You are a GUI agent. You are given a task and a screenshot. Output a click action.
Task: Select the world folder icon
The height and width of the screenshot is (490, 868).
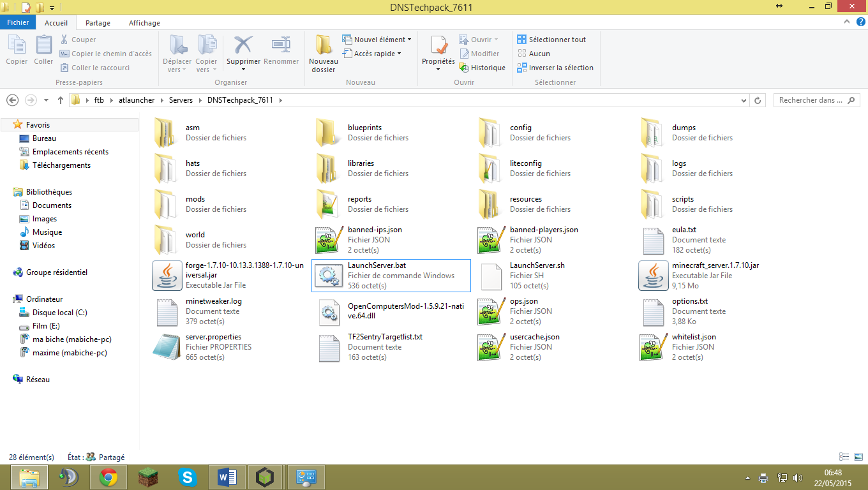click(x=167, y=240)
